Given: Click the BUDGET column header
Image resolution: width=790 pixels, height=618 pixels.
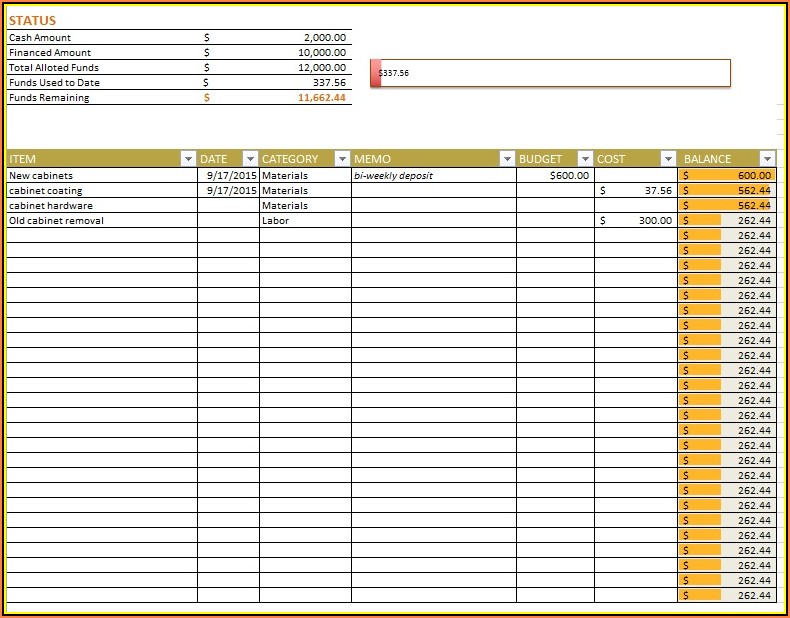Looking at the screenshot, I should pyautogui.click(x=555, y=159).
